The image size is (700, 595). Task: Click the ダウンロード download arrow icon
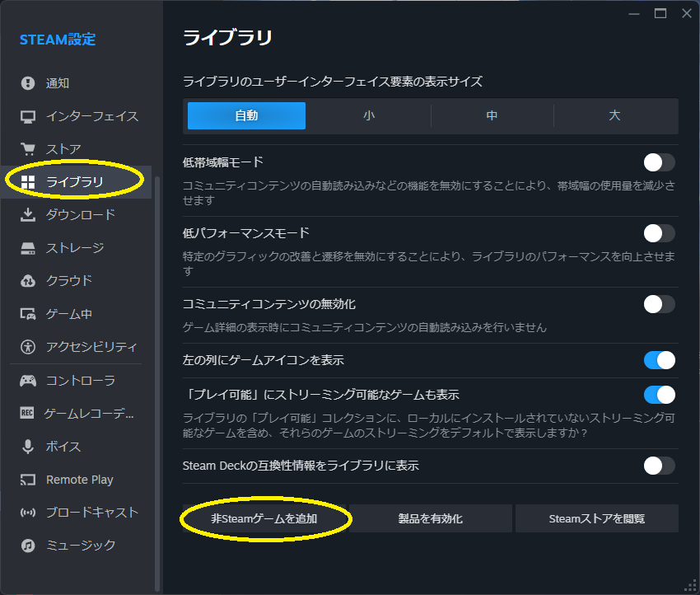(x=28, y=215)
